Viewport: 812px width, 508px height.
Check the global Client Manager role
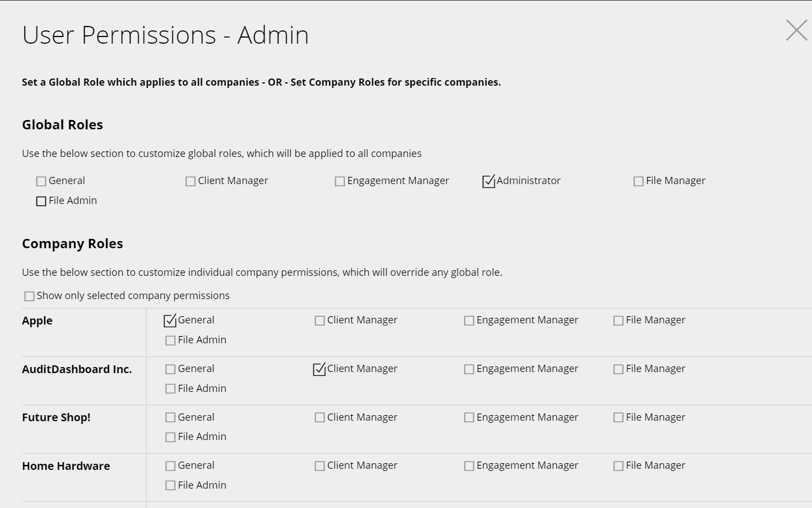point(190,181)
